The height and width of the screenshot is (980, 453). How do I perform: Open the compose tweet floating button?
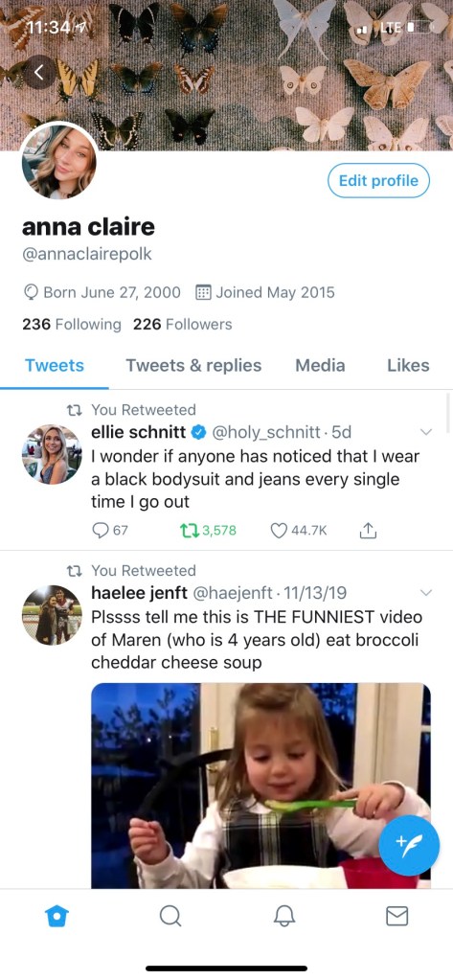click(409, 846)
